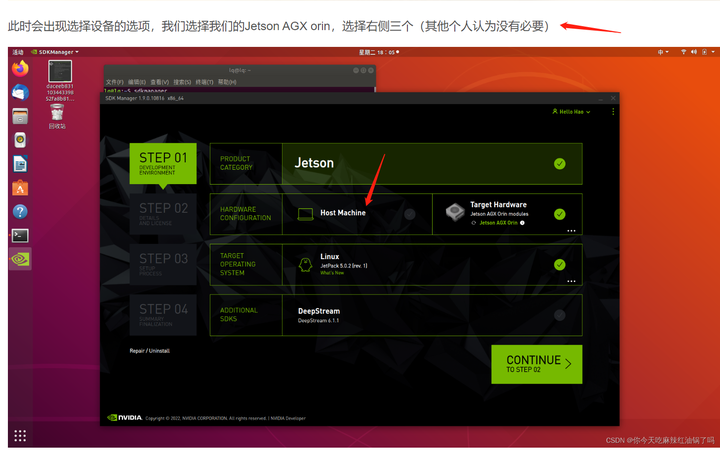Open the system menu arrow at top right
This screenshot has width=720, height=459.
713,52
